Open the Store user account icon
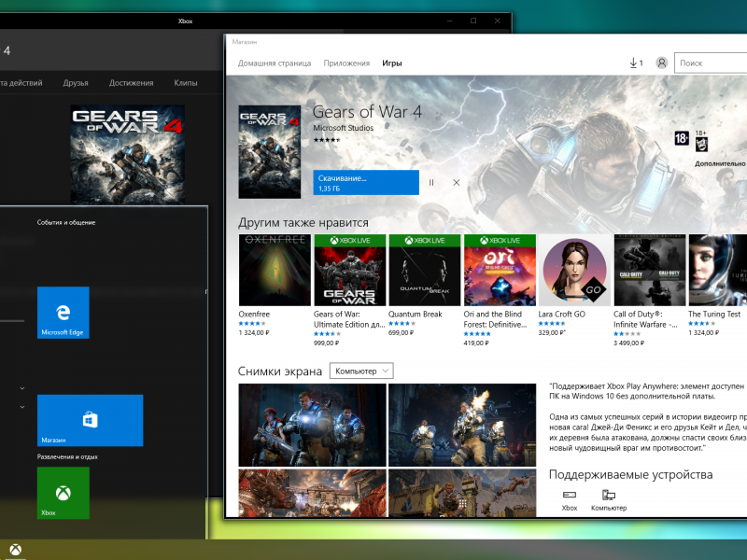The image size is (747, 560). click(662, 63)
